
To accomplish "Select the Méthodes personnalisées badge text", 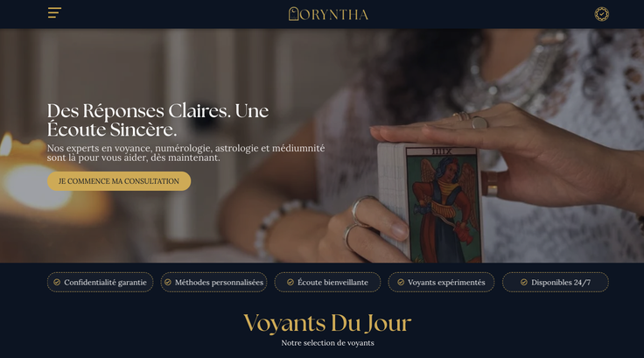I will point(219,283).
